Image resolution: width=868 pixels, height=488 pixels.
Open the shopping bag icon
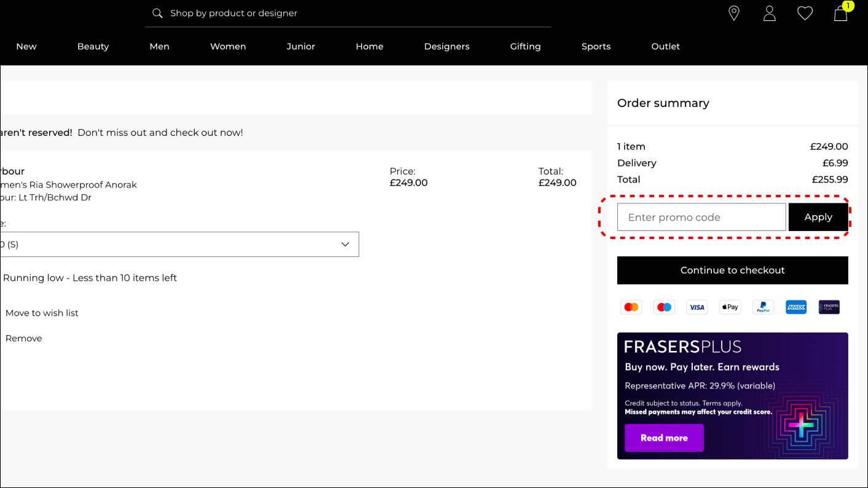pyautogui.click(x=840, y=13)
